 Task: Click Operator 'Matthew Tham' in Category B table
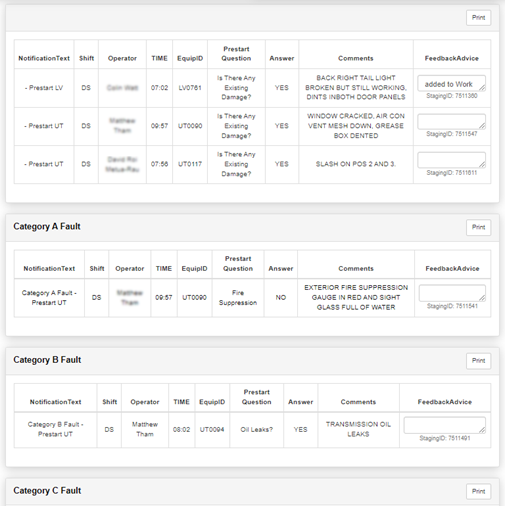pos(145,429)
